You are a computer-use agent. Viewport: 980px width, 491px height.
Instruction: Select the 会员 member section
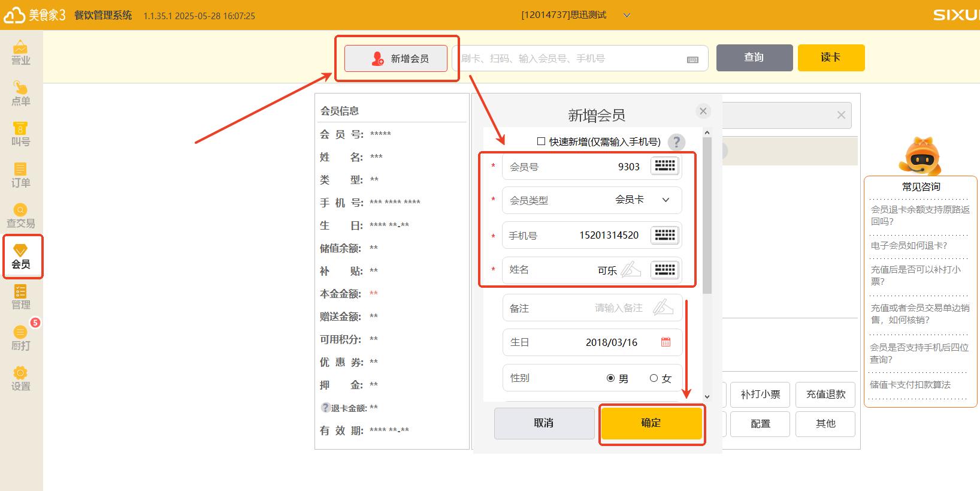click(x=22, y=257)
